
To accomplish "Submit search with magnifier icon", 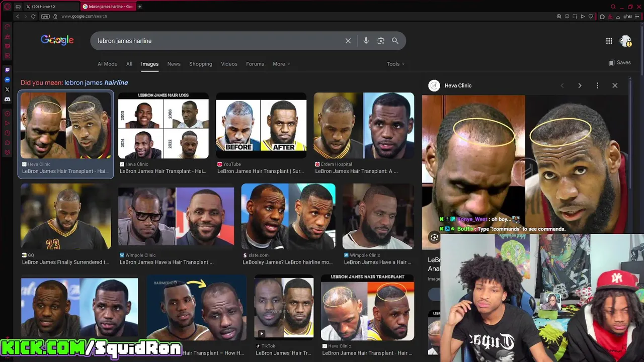I will point(395,41).
